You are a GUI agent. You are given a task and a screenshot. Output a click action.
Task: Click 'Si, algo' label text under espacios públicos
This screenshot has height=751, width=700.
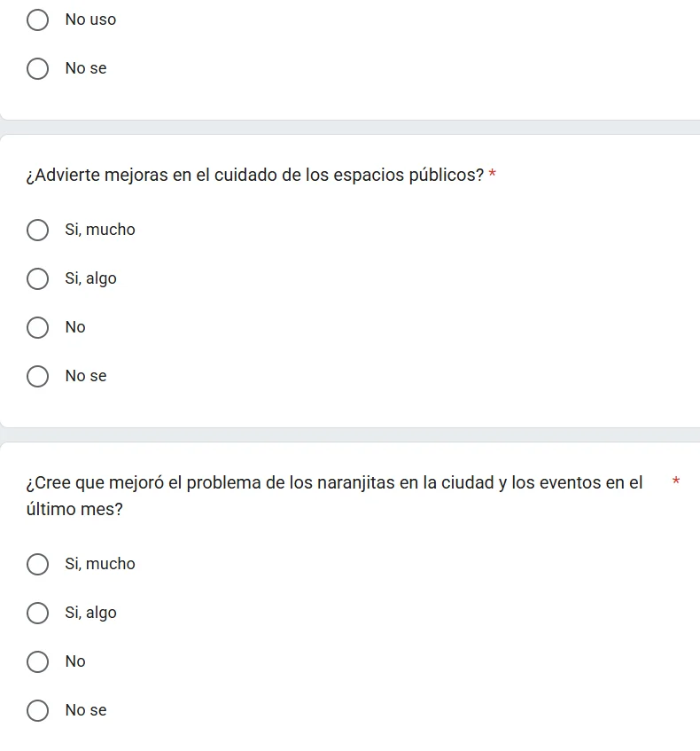(91, 278)
